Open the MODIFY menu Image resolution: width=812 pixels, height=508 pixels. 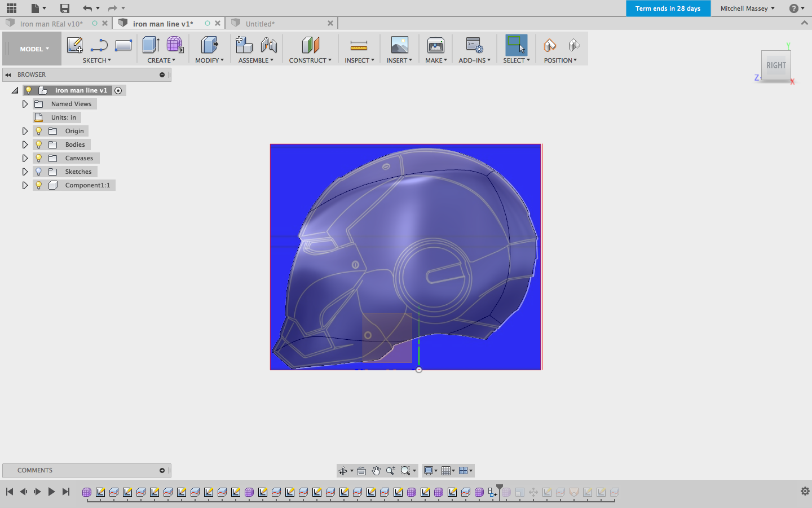click(x=209, y=60)
